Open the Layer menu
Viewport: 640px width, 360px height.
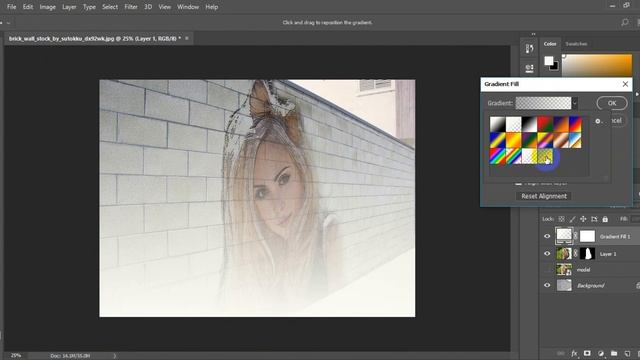(69, 7)
